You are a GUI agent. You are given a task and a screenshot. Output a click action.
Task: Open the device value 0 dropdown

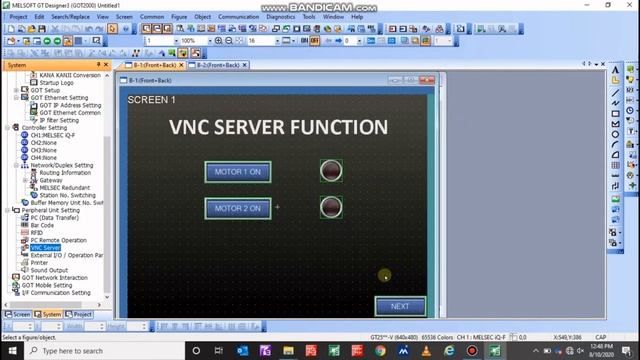coord(359,41)
